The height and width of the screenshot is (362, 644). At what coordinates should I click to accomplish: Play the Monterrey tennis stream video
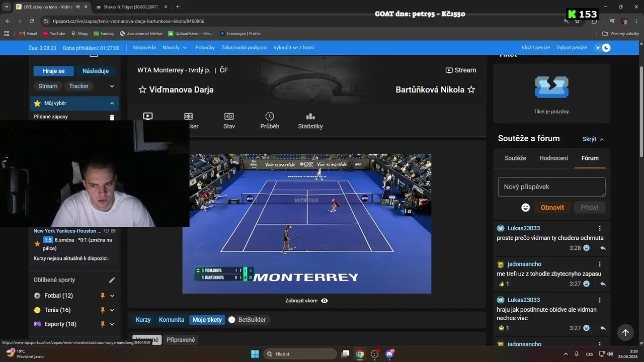point(306,224)
